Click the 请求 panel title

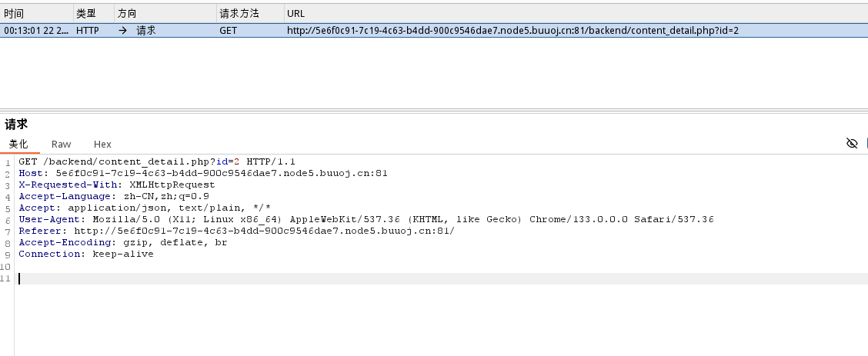(x=16, y=124)
